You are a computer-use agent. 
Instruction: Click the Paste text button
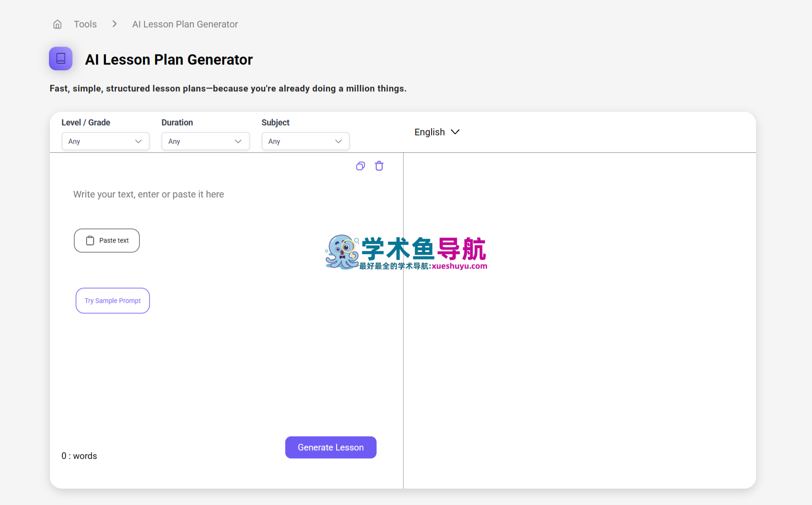[107, 241]
